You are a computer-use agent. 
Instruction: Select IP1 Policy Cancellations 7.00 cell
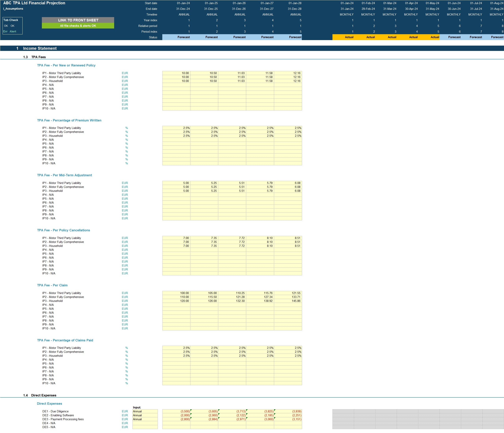[176, 238]
